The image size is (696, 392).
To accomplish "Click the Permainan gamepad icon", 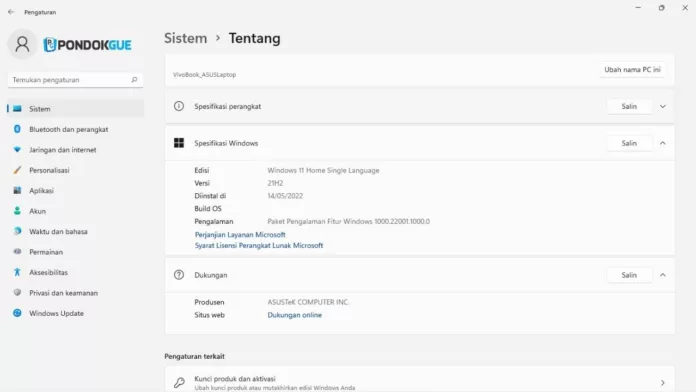I will pyautogui.click(x=17, y=252).
